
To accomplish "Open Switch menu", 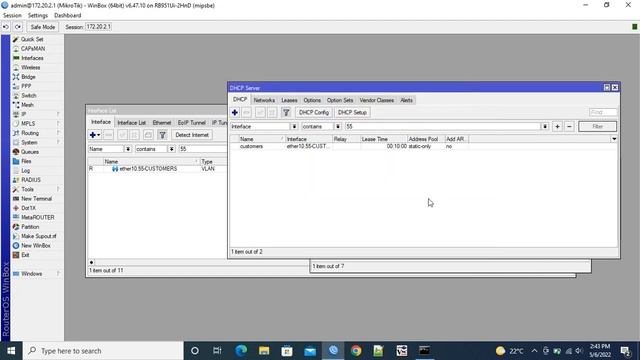I will (29, 96).
